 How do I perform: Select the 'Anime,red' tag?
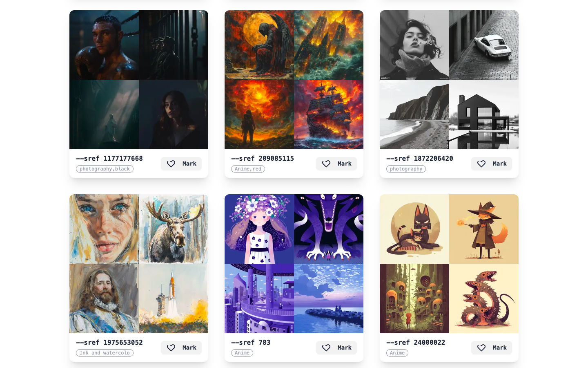[x=248, y=169]
